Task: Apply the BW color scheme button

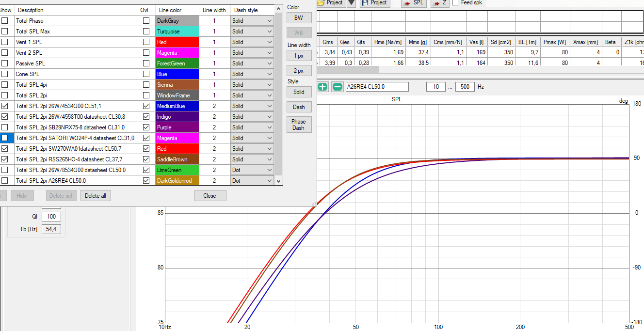Action: pyautogui.click(x=299, y=18)
